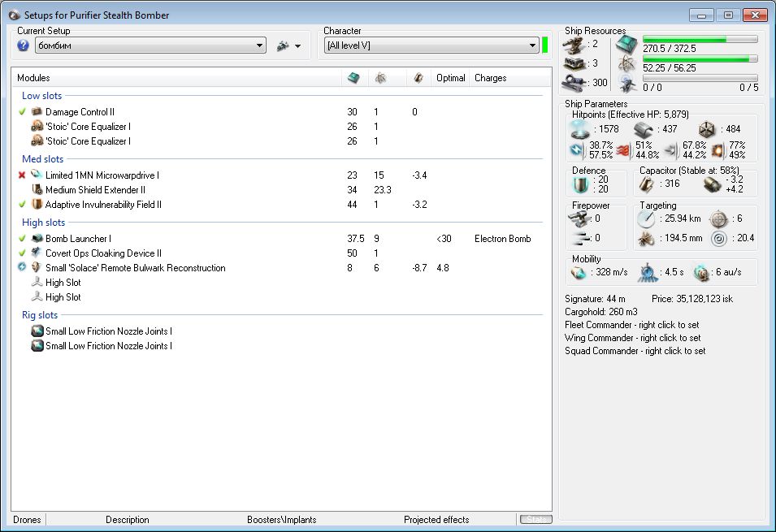Click the Medium Shield Extender II icon

[37, 189]
